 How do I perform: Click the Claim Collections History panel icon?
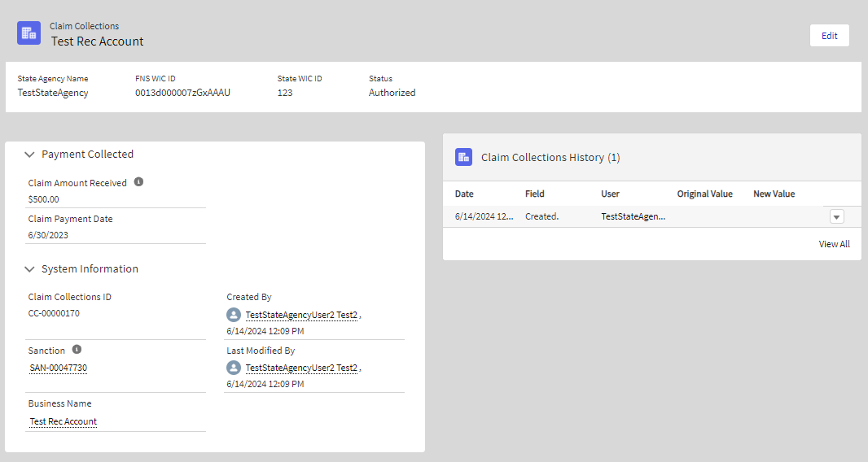click(463, 157)
